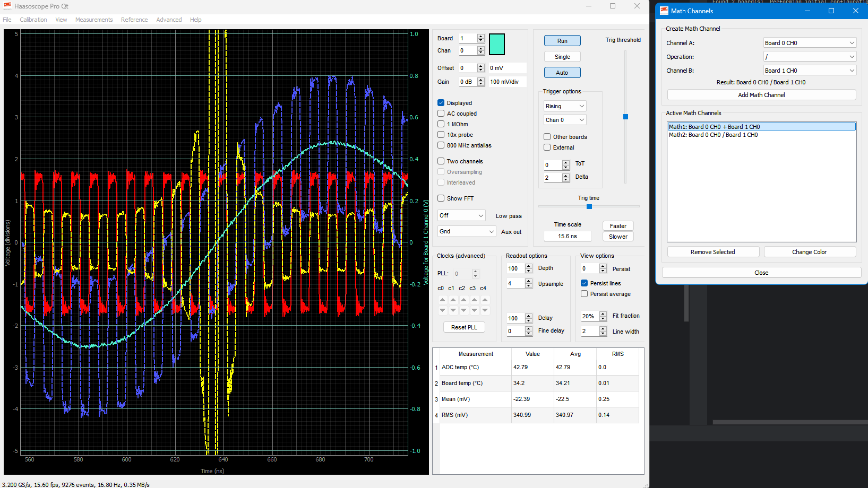Decrease the Gain dB spinner value
Image resolution: width=868 pixels, height=488 pixels.
coord(480,84)
